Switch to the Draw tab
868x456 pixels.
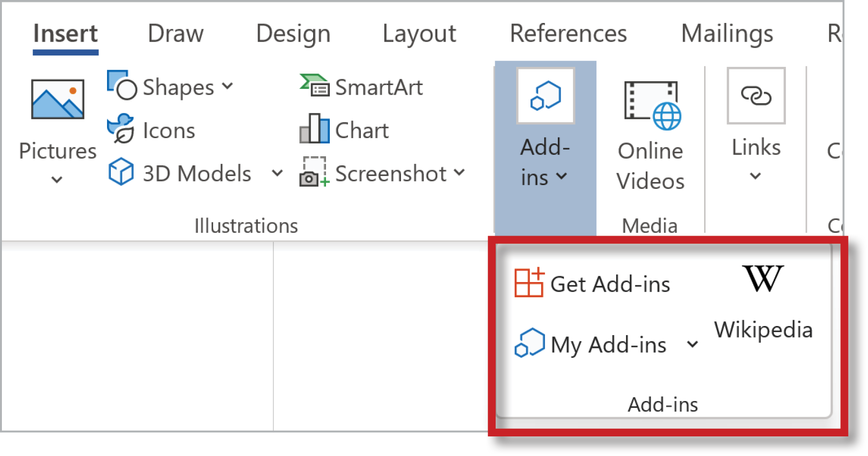(x=175, y=33)
